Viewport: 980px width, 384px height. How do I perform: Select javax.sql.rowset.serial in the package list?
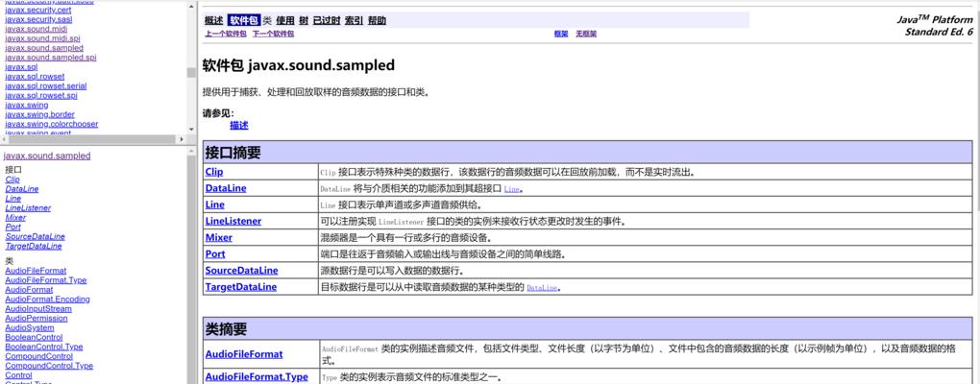click(45, 85)
